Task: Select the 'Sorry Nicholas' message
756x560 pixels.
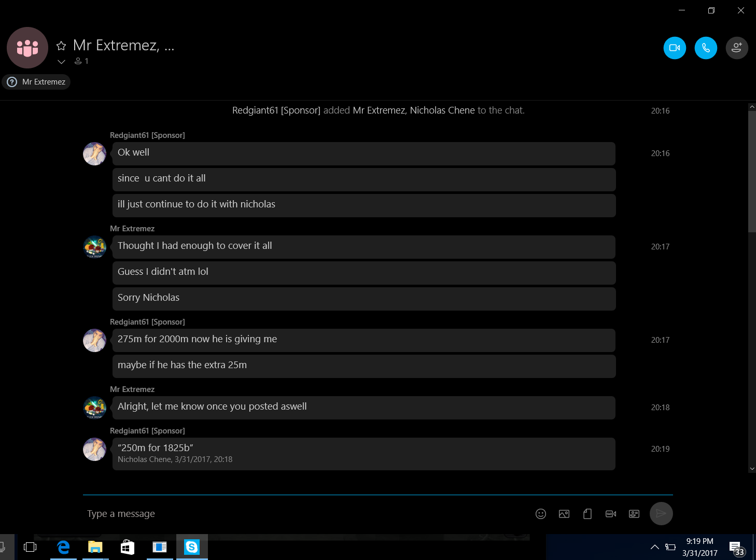Action: coord(364,299)
